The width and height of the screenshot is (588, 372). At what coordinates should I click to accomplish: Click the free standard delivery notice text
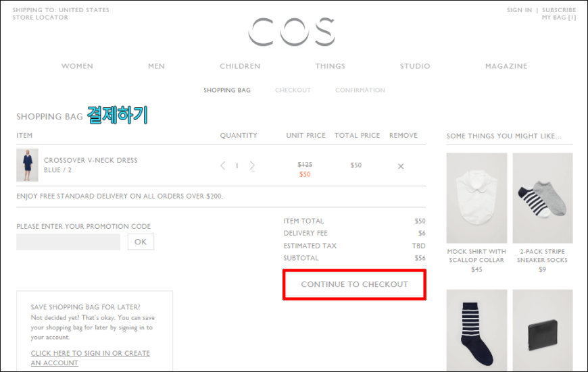coord(120,196)
